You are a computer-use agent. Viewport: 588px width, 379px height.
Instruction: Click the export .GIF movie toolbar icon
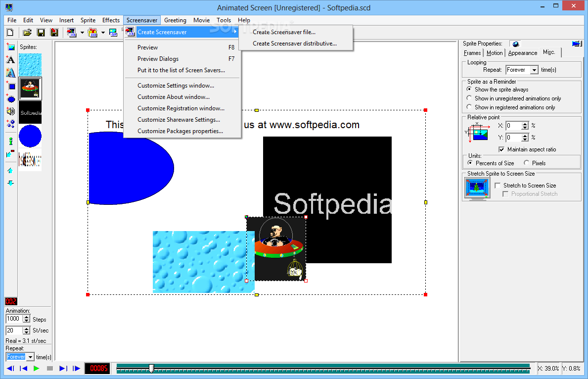click(113, 33)
